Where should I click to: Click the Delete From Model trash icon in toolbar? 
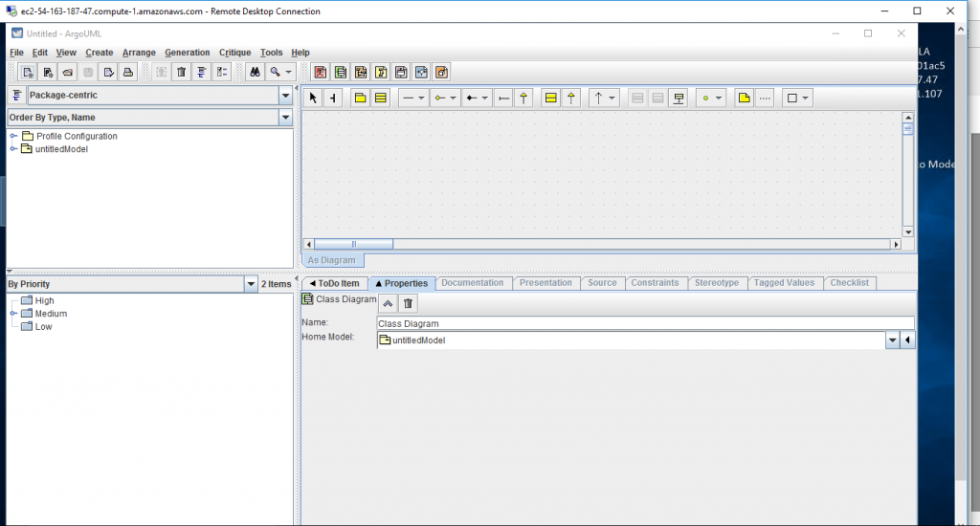coord(181,72)
